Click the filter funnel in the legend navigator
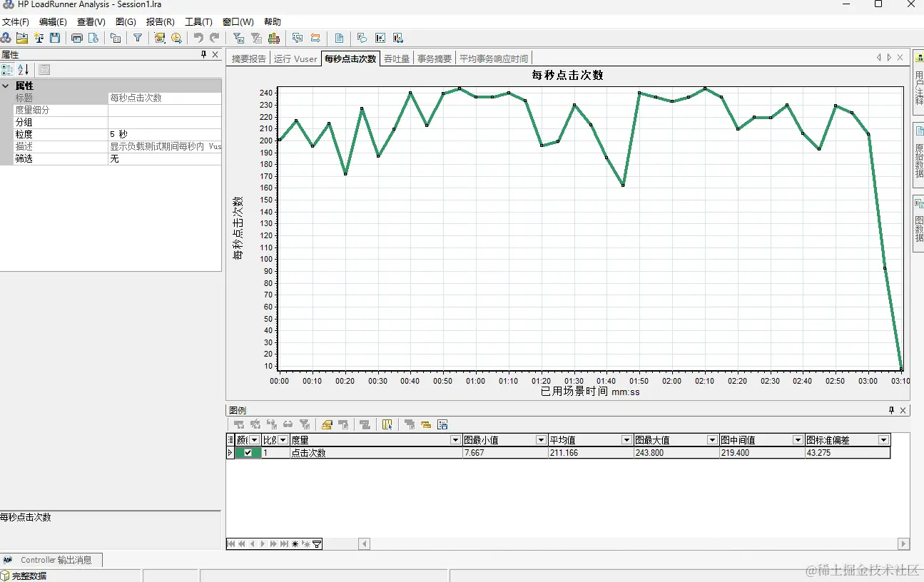Screen dimensions: 924x582 coord(317,544)
